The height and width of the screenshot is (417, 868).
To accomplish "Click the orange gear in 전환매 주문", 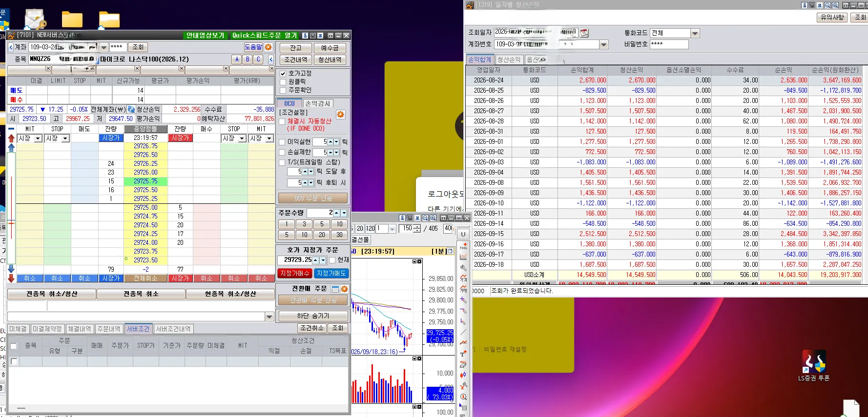I will click(345, 289).
